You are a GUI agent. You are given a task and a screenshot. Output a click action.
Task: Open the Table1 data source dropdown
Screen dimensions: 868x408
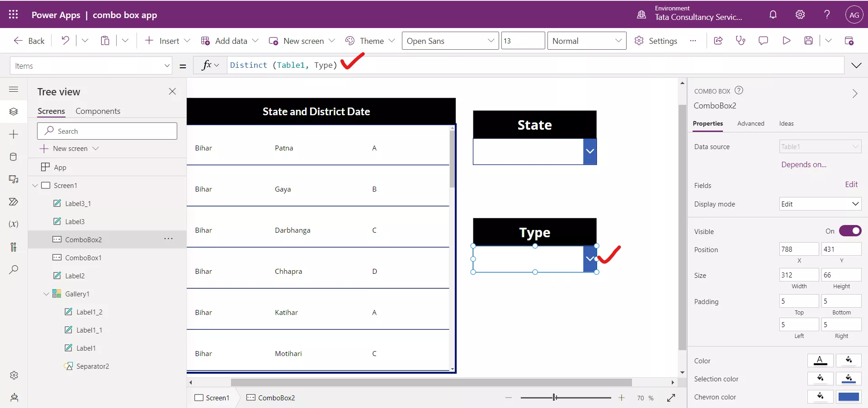coord(820,146)
